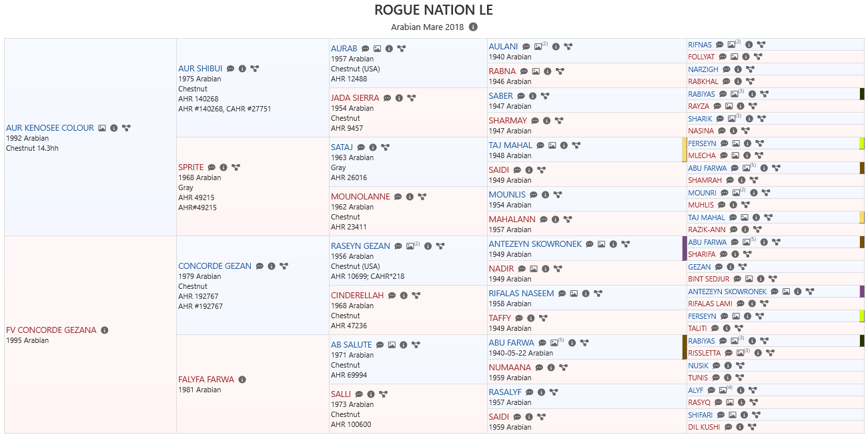Click the info icon next to SALLI
This screenshot has width=868, height=437.
pyautogui.click(x=371, y=394)
